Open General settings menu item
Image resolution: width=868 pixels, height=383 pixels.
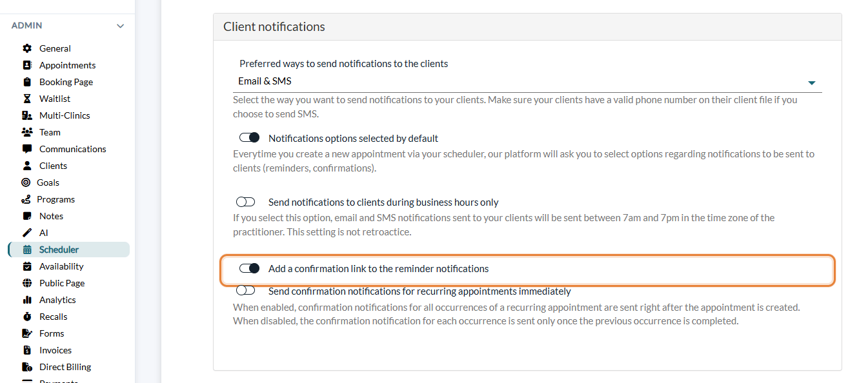coord(55,48)
